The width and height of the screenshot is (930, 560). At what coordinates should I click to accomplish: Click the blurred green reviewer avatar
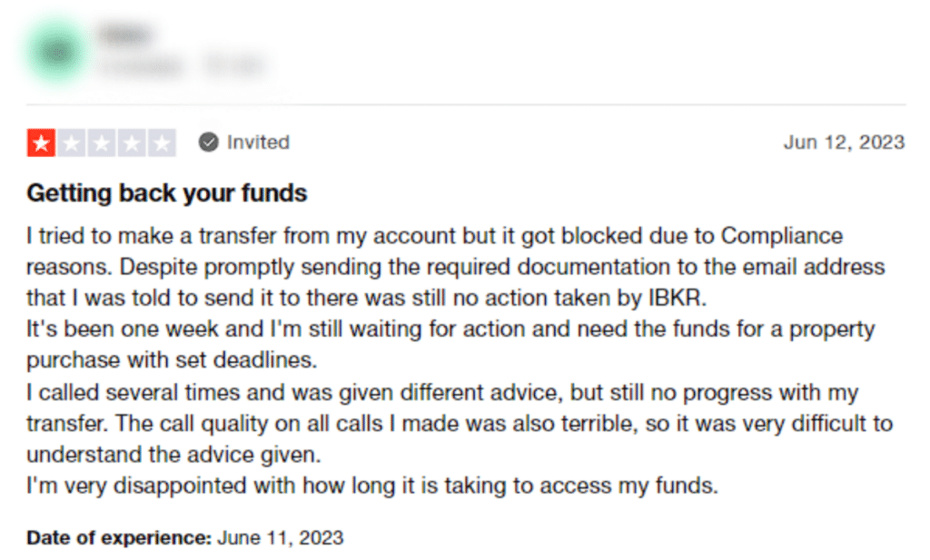coord(57,52)
